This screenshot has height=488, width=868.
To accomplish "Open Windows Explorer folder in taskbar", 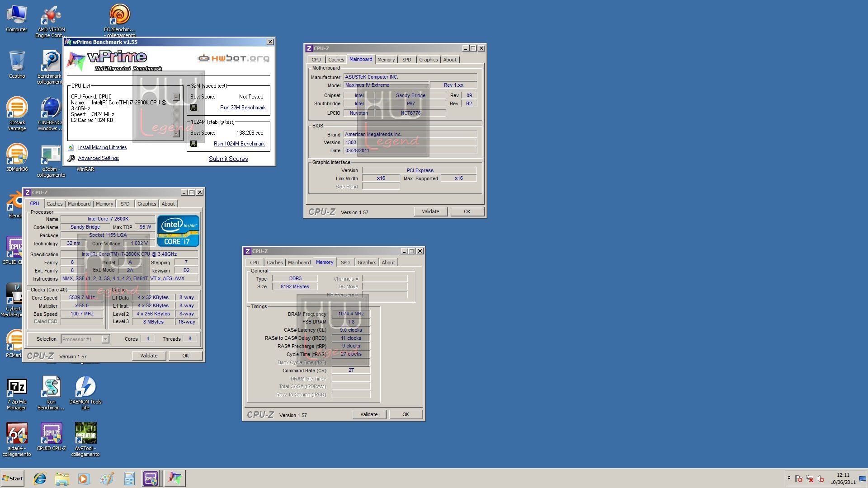I will point(62,479).
